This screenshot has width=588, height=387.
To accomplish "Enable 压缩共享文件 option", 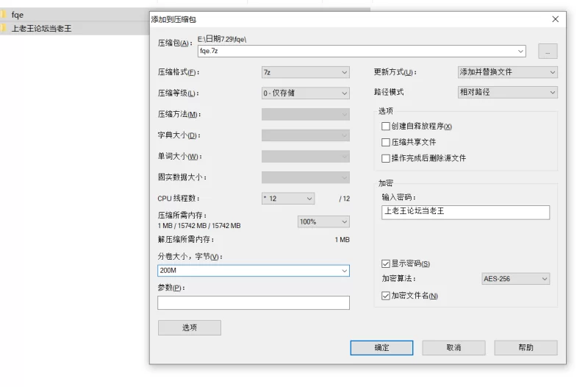I will point(385,142).
